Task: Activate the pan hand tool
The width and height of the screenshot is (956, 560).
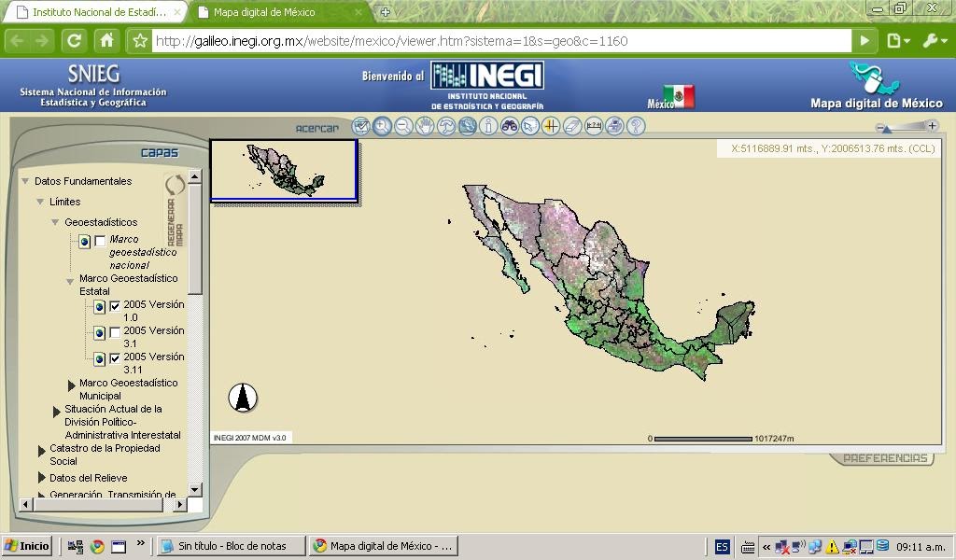Action: click(x=425, y=126)
